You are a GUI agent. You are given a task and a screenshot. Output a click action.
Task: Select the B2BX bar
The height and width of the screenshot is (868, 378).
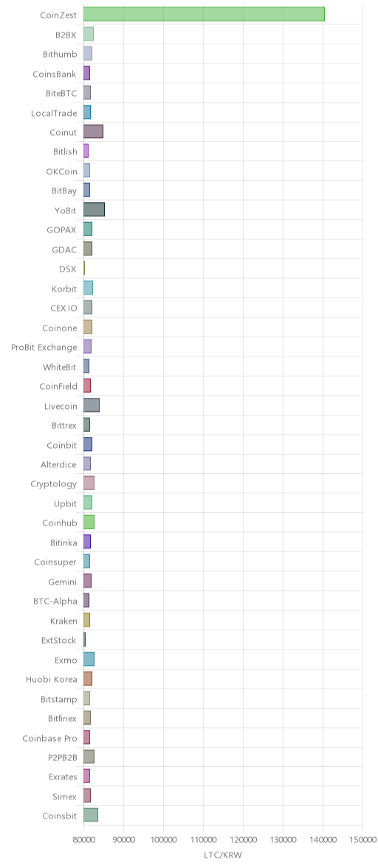tap(89, 34)
